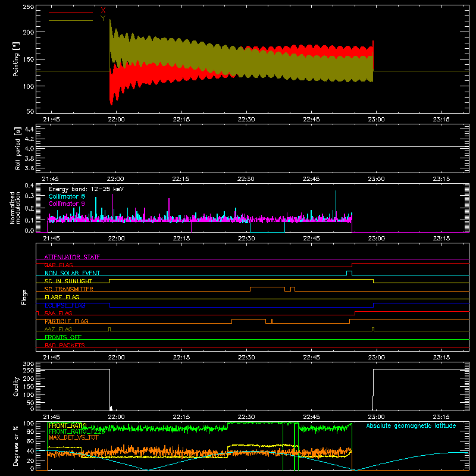The image size is (476, 476).
Task: Click the ECLIPSE_FLAG label
Action: 65,305
